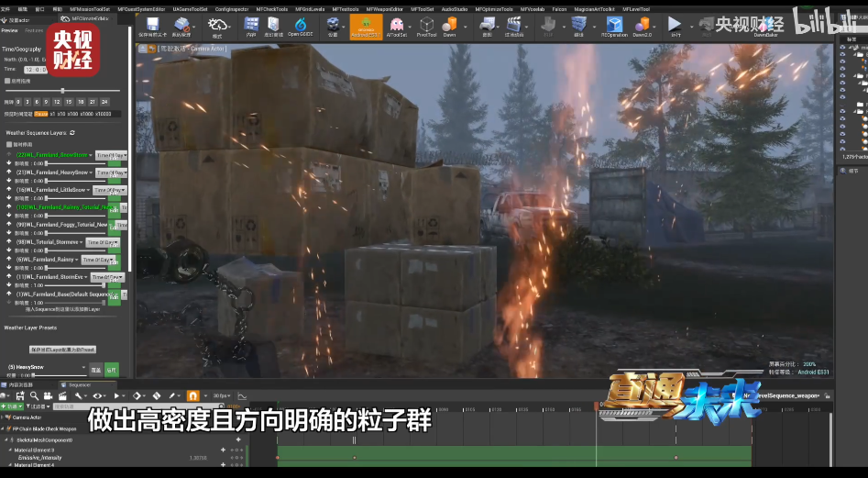Image resolution: width=868 pixels, height=478 pixels.
Task: Open the 30 fps frame rate dropdown
Action: [221, 395]
